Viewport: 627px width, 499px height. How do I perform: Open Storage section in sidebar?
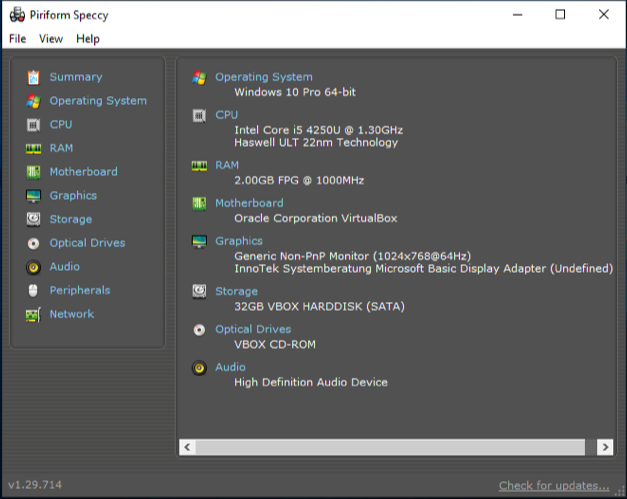click(x=71, y=219)
